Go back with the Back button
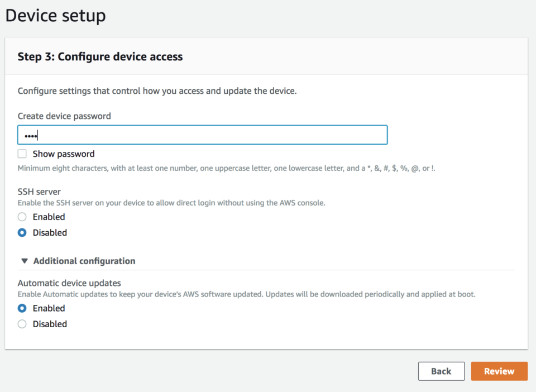This screenshot has width=536, height=392. (x=441, y=371)
